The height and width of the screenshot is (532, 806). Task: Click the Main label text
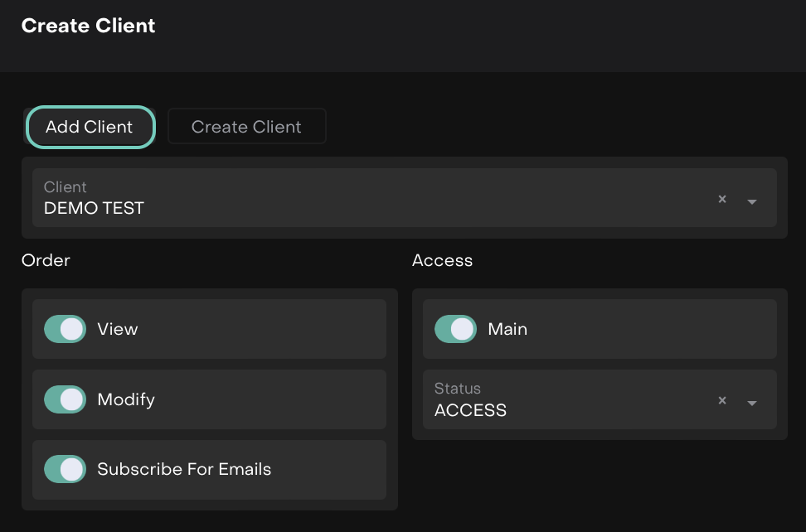point(507,329)
